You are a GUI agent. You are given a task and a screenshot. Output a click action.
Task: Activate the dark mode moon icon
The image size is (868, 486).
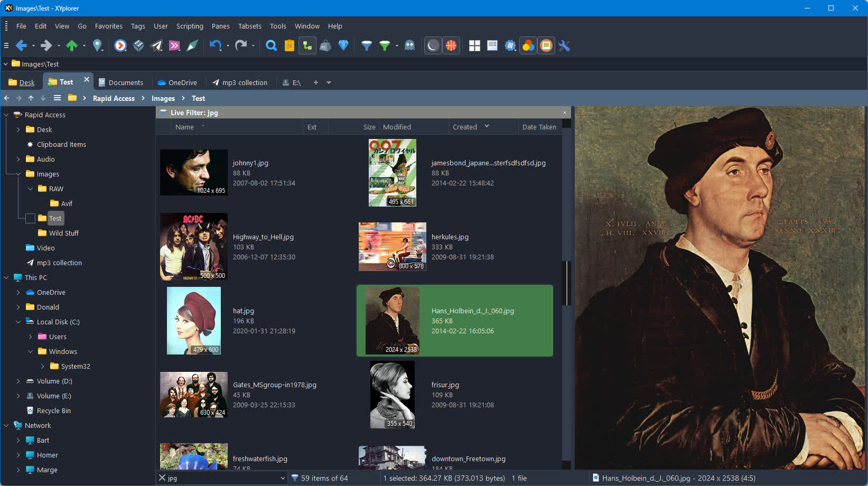click(433, 45)
